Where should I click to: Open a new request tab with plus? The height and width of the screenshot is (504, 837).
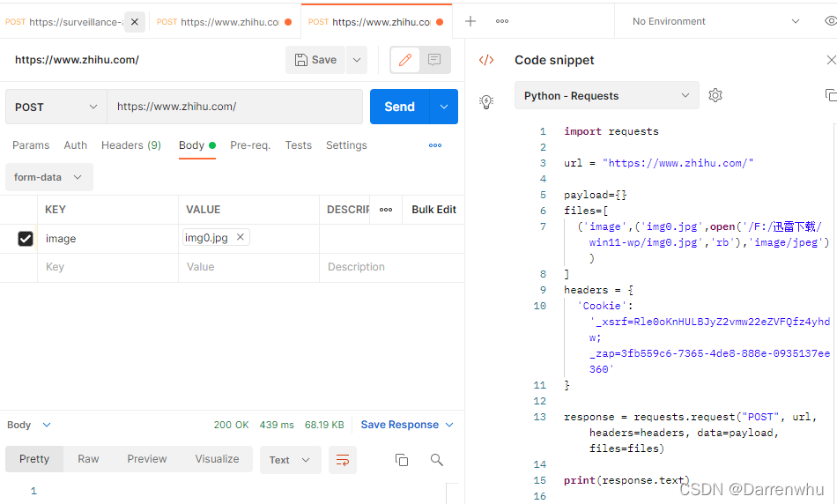(470, 21)
